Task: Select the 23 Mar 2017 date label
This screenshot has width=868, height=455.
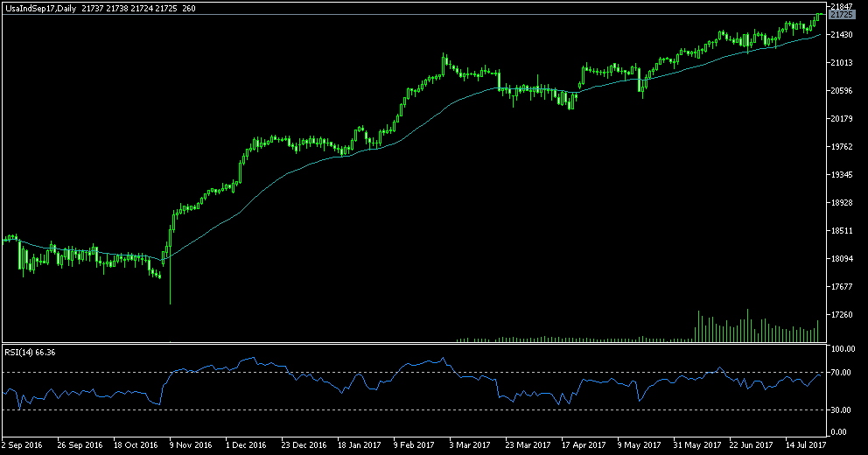Action: [528, 445]
